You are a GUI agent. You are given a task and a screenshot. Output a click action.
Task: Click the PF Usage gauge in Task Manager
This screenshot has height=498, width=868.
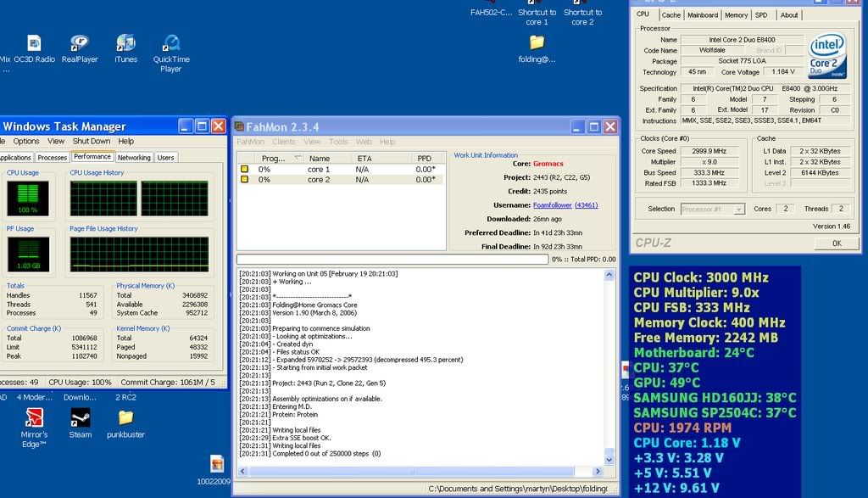point(28,255)
